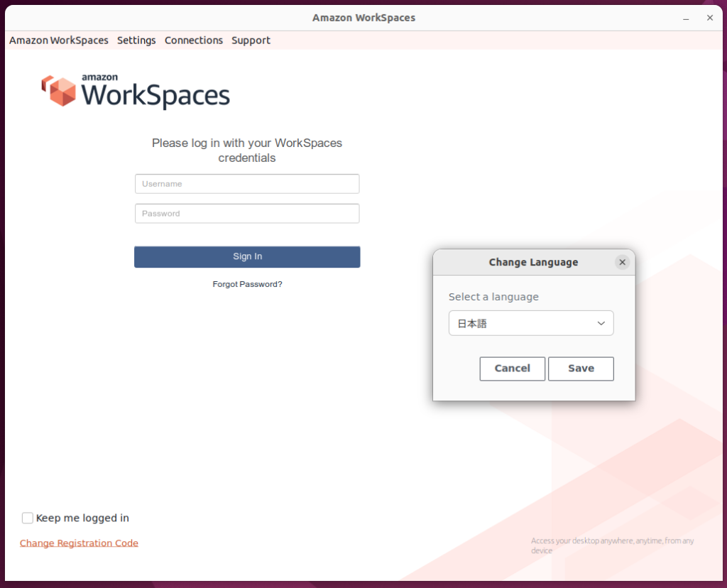Click the Password input field
This screenshot has height=588, width=727.
[246, 213]
